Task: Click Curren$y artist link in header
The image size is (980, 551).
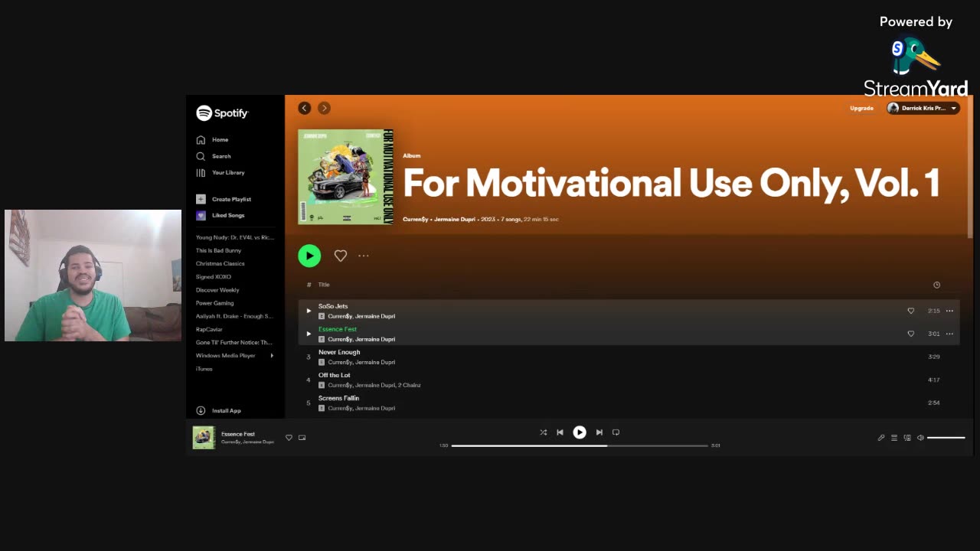Action: 415,220
